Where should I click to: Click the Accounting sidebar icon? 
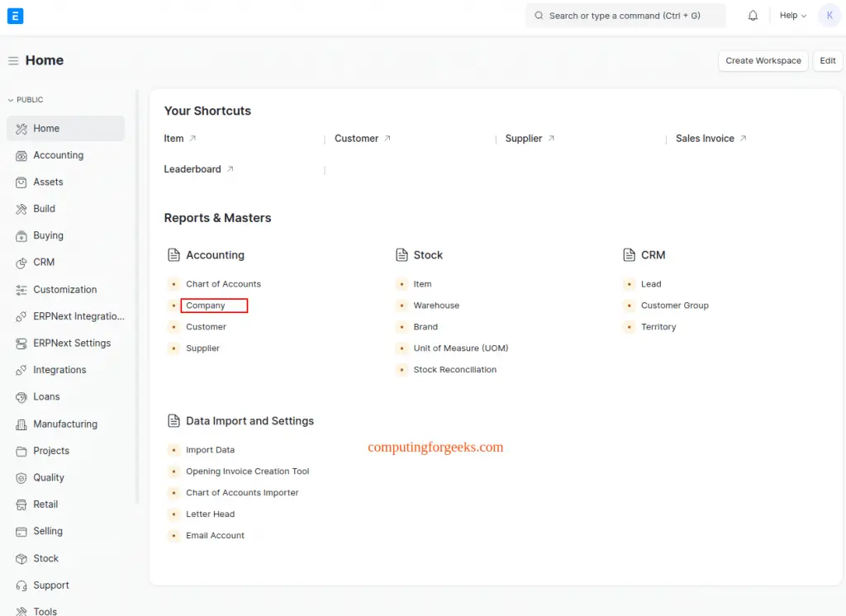tap(21, 156)
